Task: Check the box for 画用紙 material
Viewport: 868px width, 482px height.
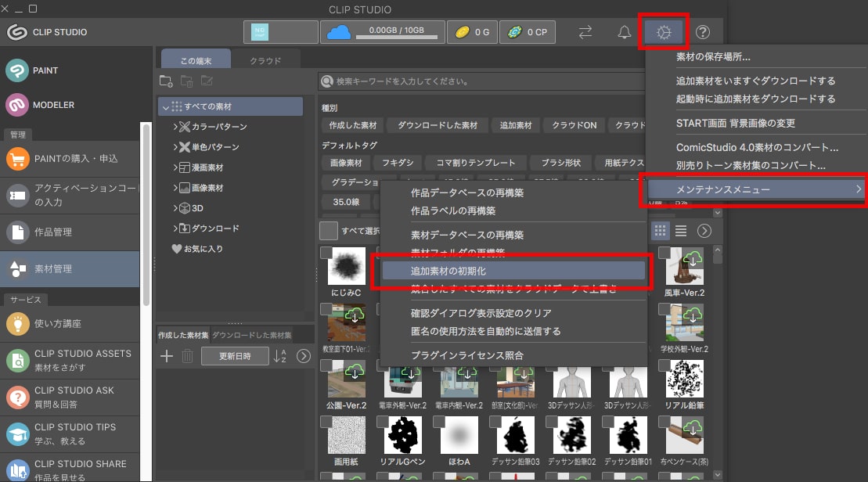Action: [326, 422]
